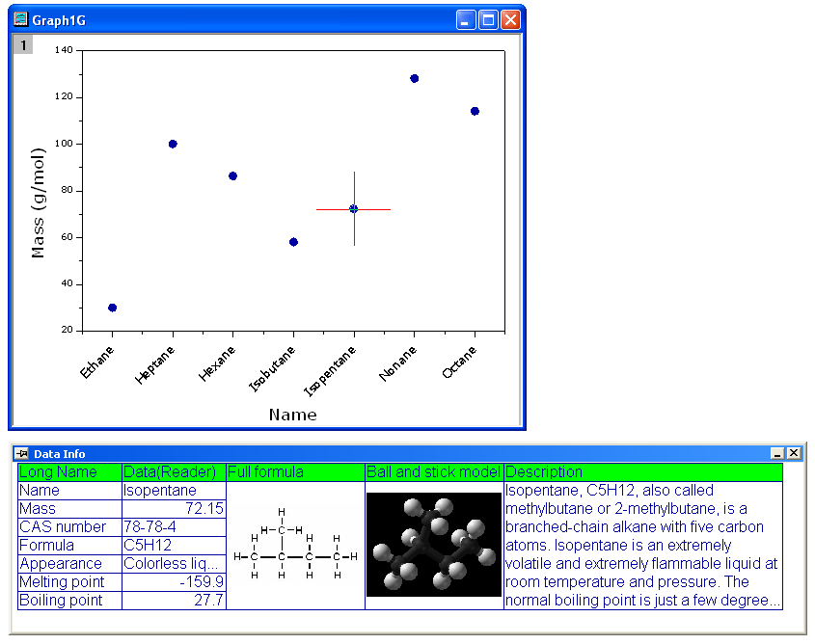Image resolution: width=815 pixels, height=644 pixels.
Task: Select the -159.9 value cell
Action: [175, 582]
